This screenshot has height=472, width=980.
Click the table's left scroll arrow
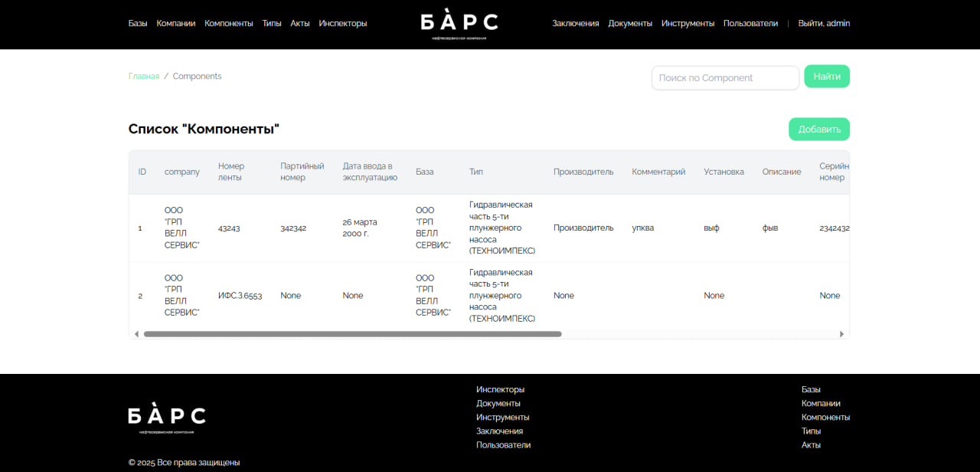(x=137, y=334)
